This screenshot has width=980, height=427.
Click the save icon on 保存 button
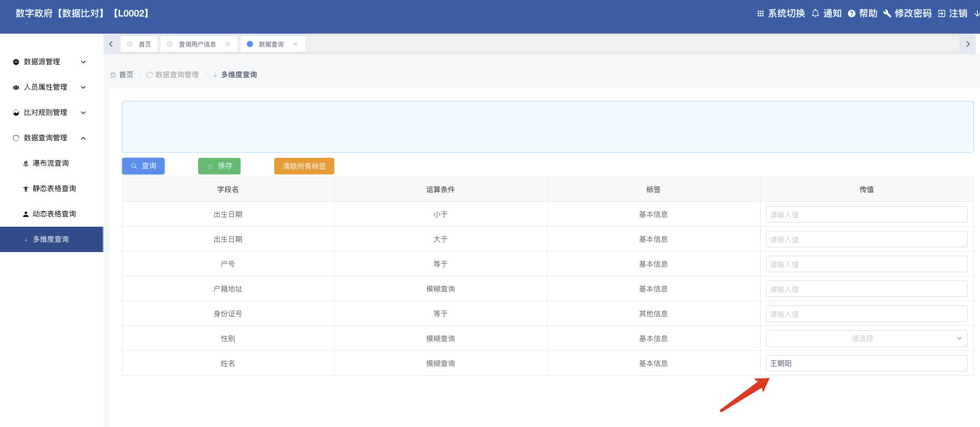pos(210,166)
